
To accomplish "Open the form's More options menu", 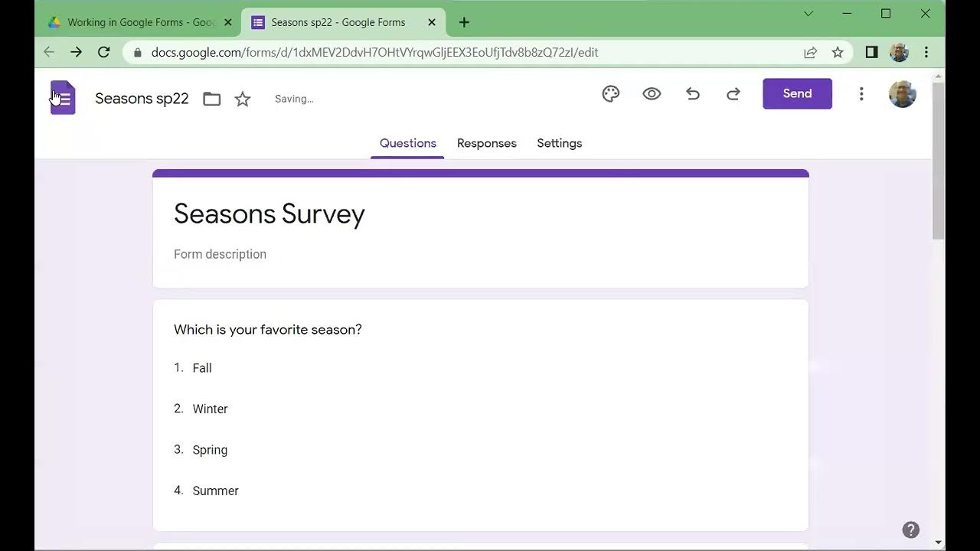I will pyautogui.click(x=861, y=94).
